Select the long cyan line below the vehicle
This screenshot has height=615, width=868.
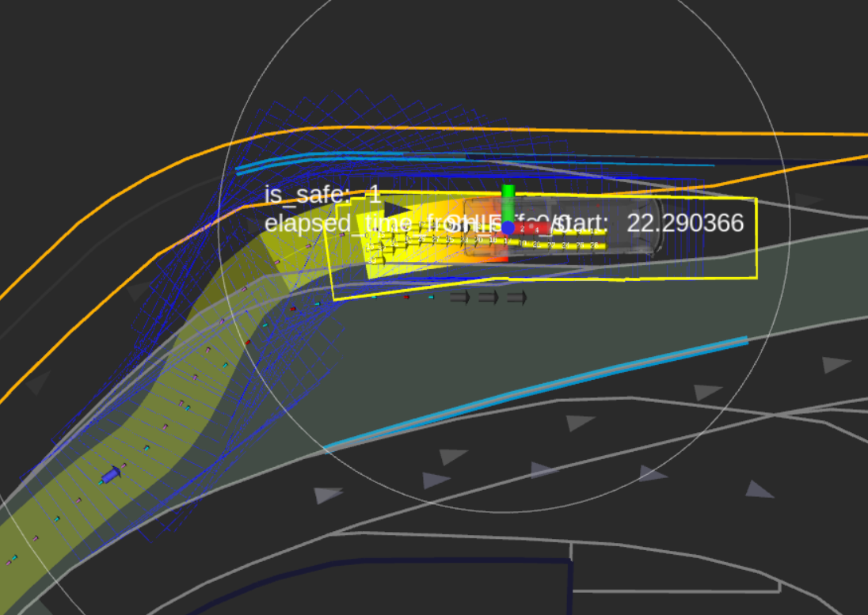click(539, 391)
